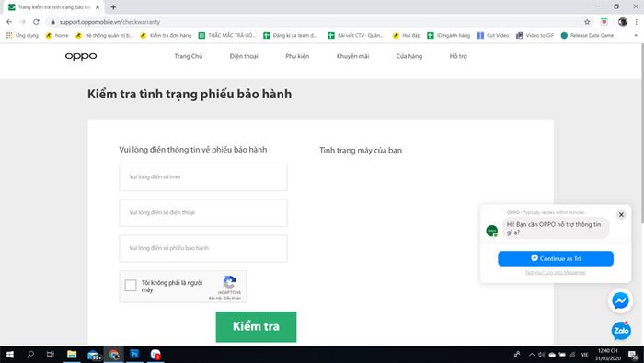Image resolution: width=644 pixels, height=363 pixels.
Task: Click VIE input language indicator
Action: [x=584, y=355]
